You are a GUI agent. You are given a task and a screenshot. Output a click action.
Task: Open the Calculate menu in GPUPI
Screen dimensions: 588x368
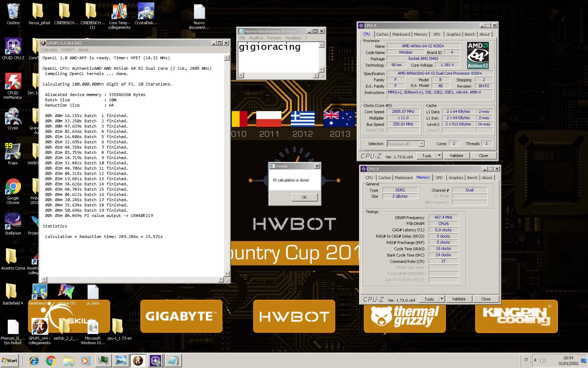pos(49,50)
